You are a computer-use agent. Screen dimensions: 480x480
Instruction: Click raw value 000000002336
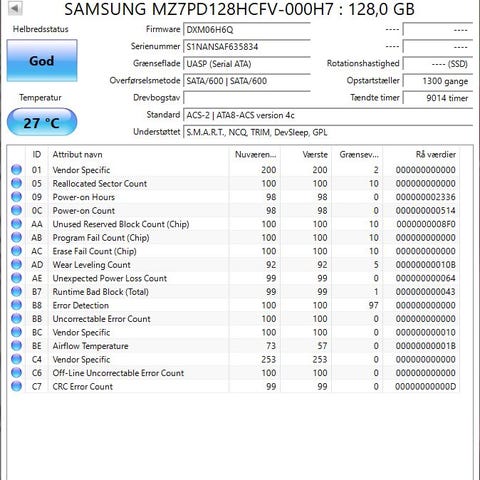point(425,197)
